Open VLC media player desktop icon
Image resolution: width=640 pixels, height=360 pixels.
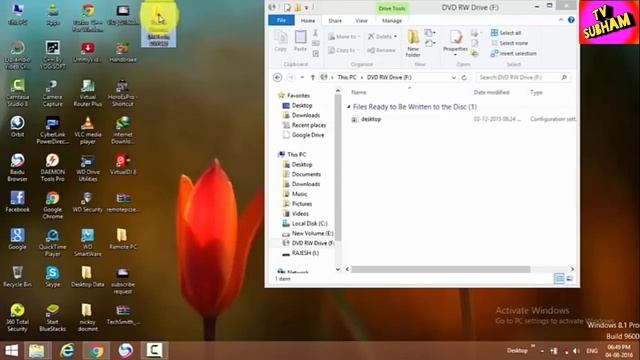click(87, 130)
